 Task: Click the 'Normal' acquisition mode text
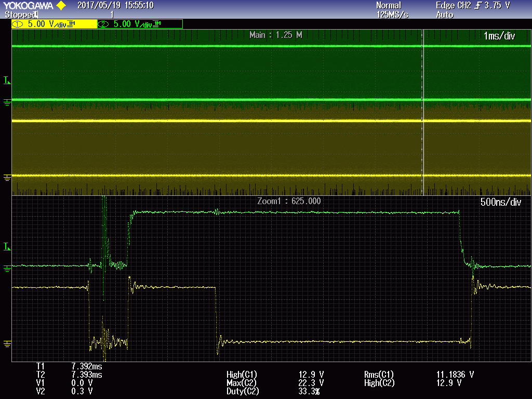[389, 5]
